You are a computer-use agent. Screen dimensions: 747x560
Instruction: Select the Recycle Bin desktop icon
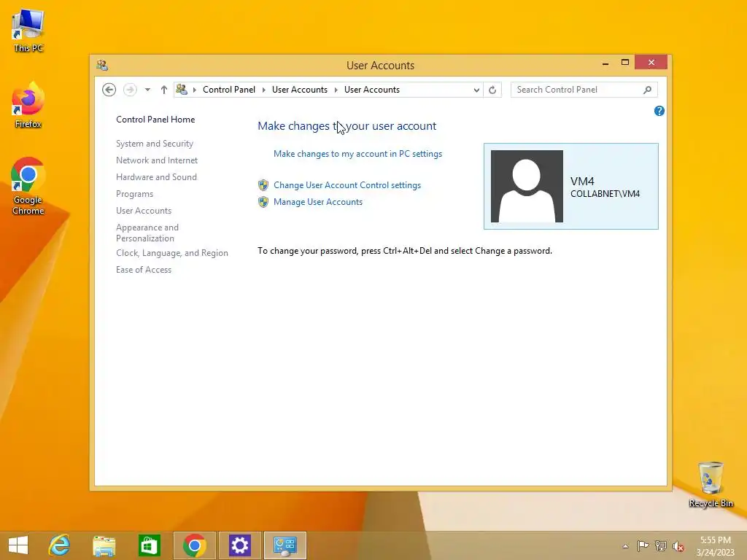pyautogui.click(x=711, y=484)
